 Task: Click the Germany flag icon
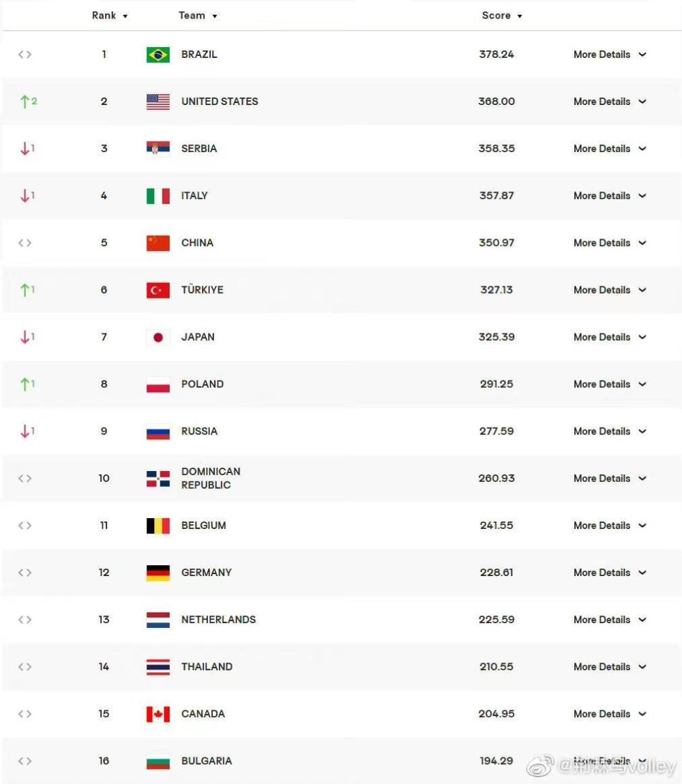coord(158,573)
